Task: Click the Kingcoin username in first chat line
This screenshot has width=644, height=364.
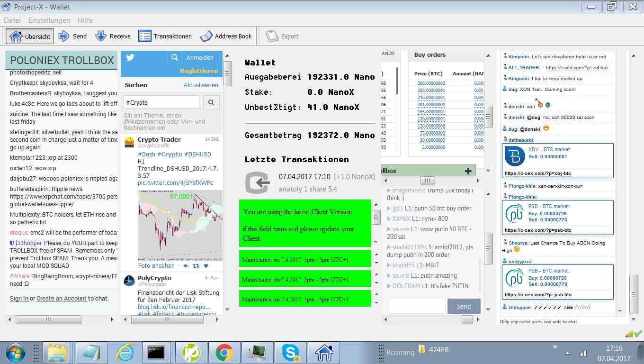Action: click(519, 56)
